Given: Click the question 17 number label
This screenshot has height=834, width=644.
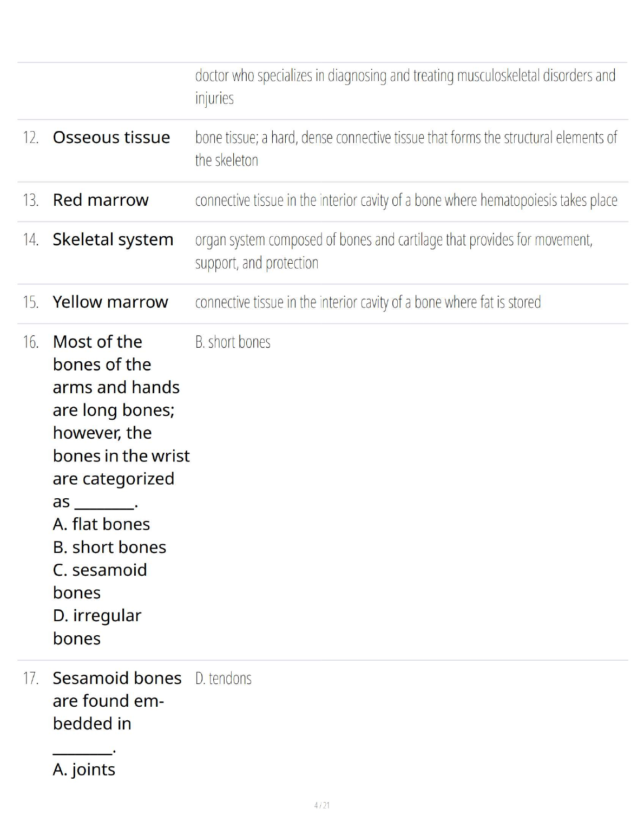Looking at the screenshot, I should (30, 679).
